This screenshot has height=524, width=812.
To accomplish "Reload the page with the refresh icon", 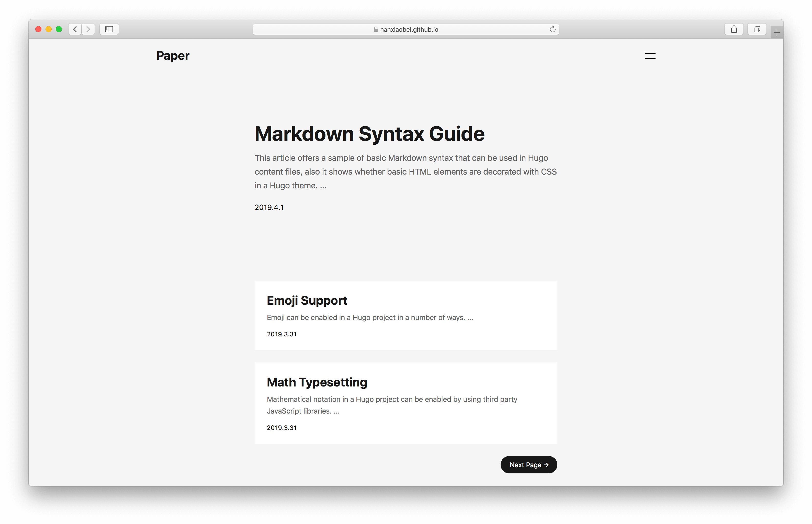I will [552, 29].
